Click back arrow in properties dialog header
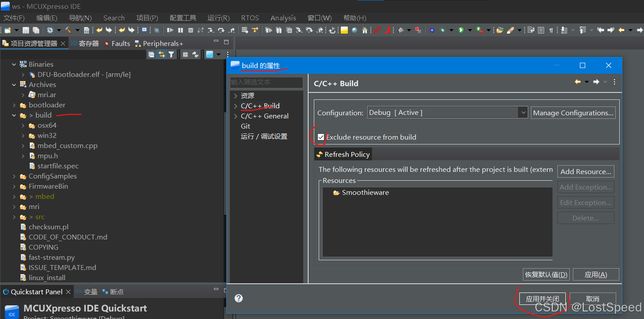Image resolution: width=644 pixels, height=319 pixels. (578, 82)
